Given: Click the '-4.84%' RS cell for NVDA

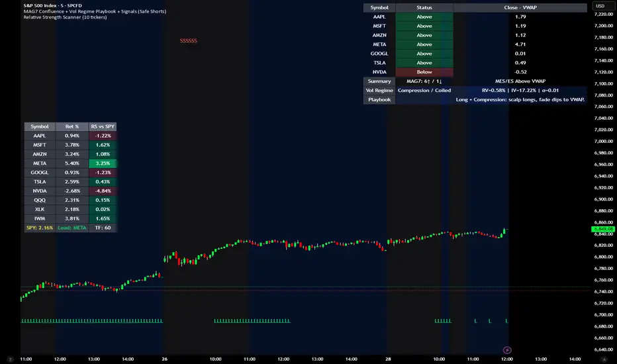Looking at the screenshot, I should 103,191.
